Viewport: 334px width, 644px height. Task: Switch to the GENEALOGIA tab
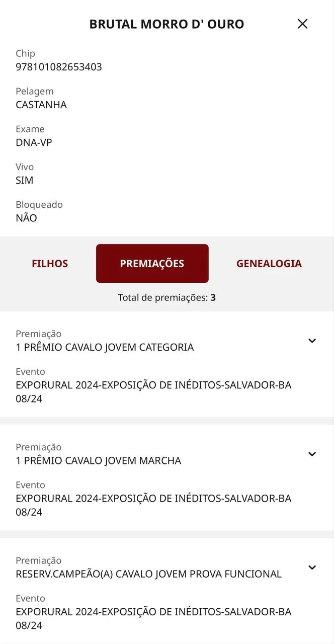269,263
